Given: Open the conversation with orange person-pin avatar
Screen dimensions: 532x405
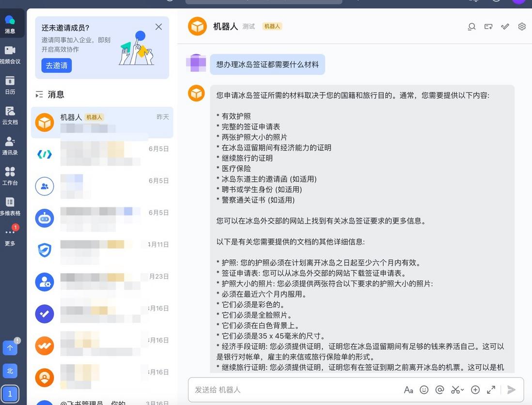Looking at the screenshot, I should [102, 377].
